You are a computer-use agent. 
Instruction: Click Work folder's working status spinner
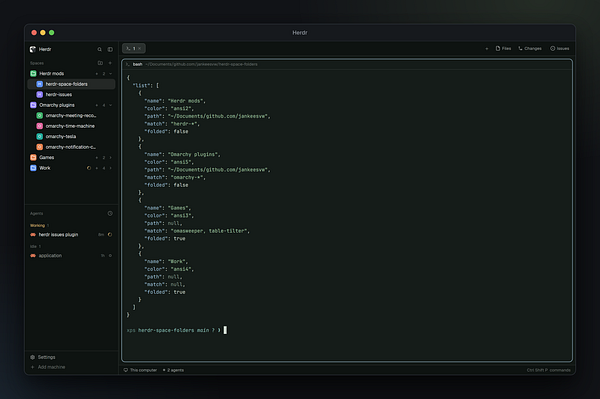(89, 168)
